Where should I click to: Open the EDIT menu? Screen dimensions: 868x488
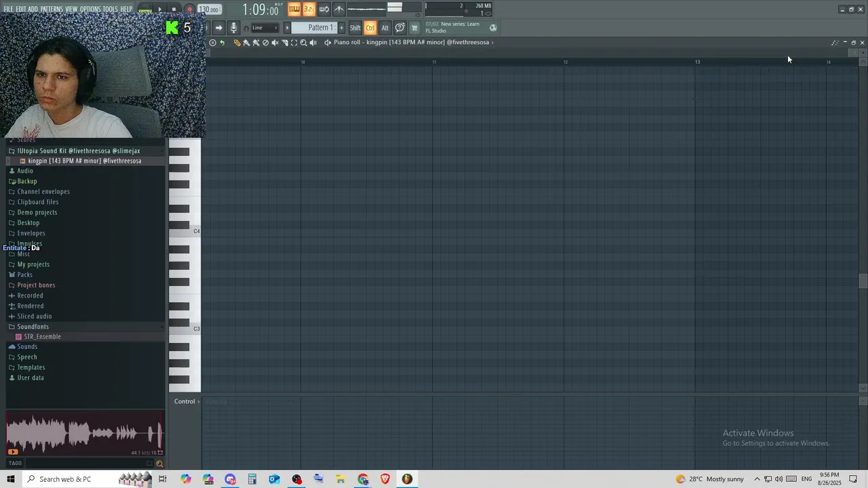click(x=21, y=9)
